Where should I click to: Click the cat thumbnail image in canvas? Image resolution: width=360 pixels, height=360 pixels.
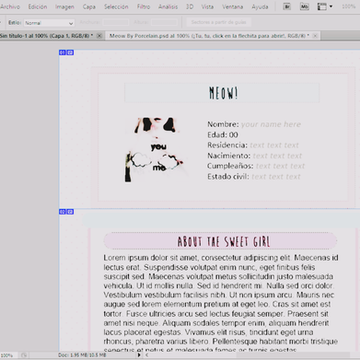pyautogui.click(x=154, y=149)
